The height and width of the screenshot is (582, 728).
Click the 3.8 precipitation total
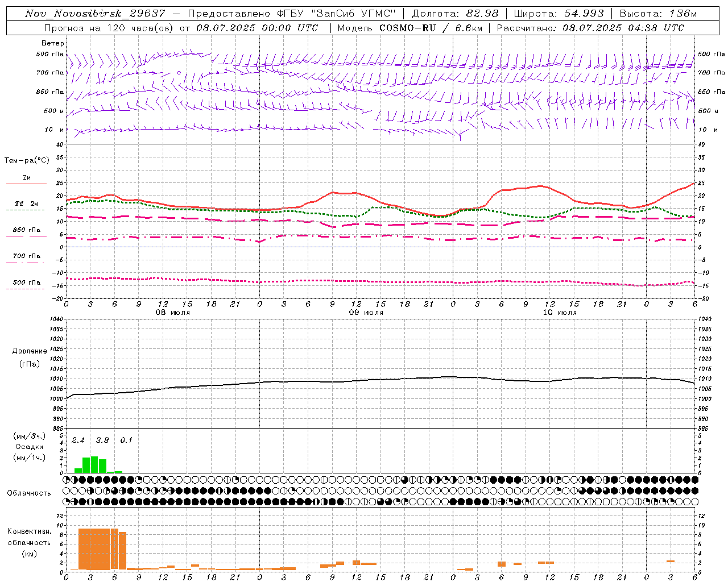[x=102, y=440]
